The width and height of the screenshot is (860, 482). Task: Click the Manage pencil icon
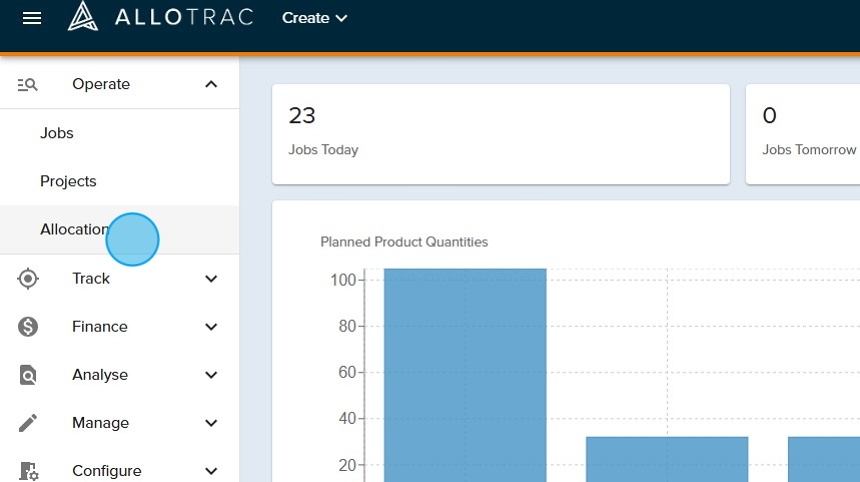(28, 423)
